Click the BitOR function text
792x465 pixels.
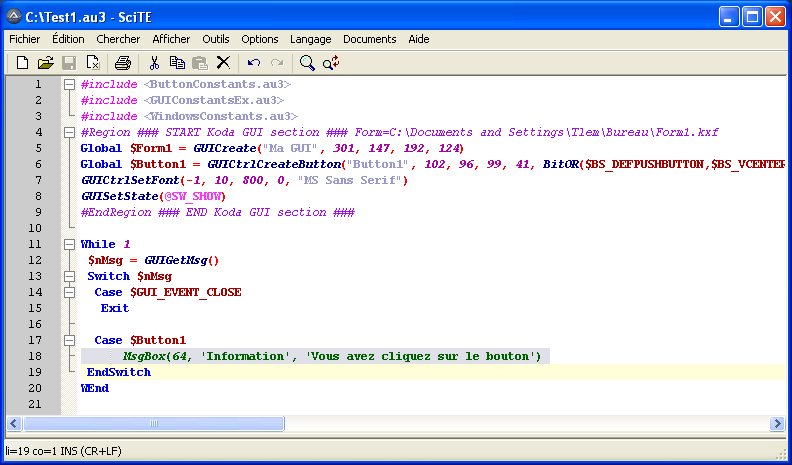tap(561, 165)
